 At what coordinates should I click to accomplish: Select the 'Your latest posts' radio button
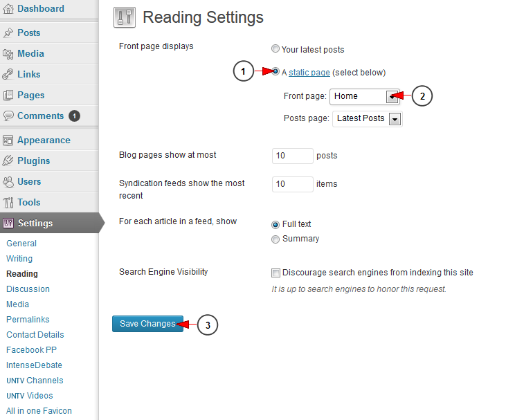pos(275,49)
